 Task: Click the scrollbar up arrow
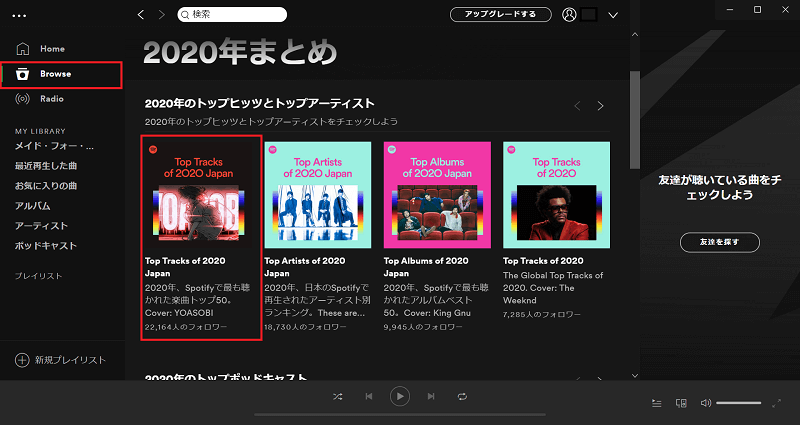[x=635, y=35]
